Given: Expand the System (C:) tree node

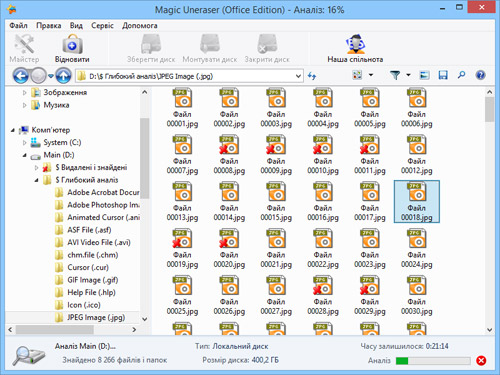Looking at the screenshot, I should (24, 143).
